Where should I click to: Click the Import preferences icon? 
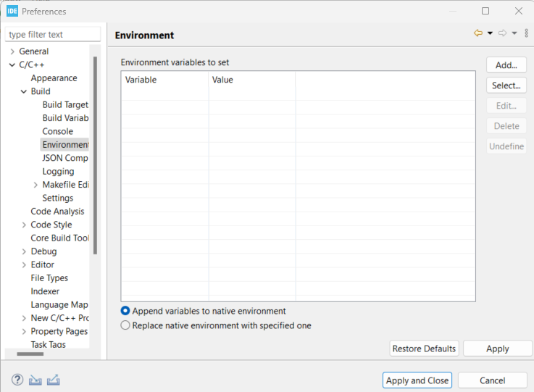coord(35,380)
